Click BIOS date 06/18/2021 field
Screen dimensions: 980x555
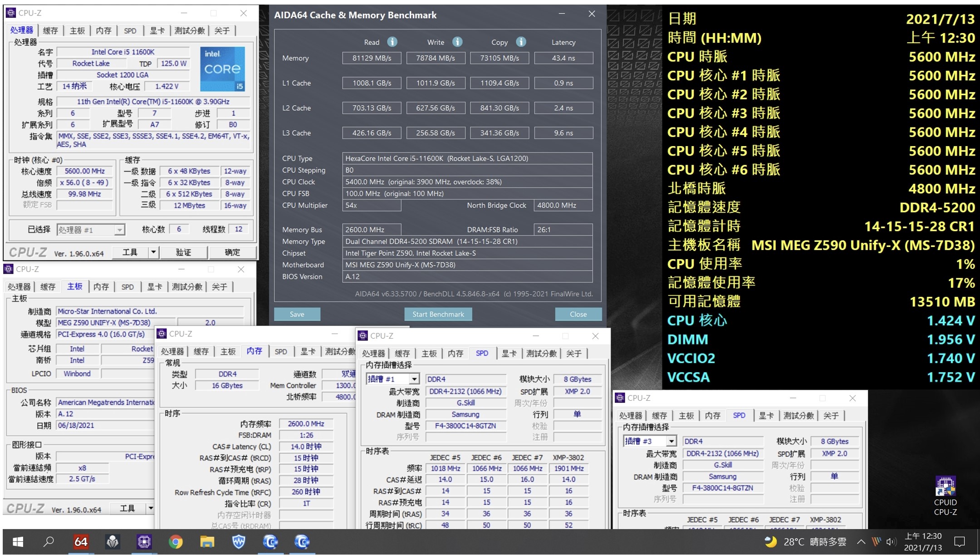tap(105, 425)
